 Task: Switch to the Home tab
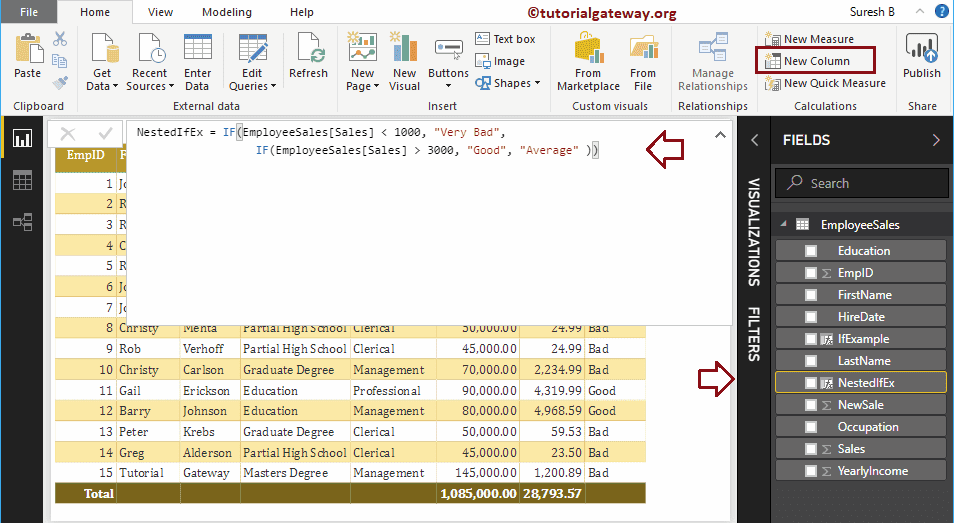95,12
